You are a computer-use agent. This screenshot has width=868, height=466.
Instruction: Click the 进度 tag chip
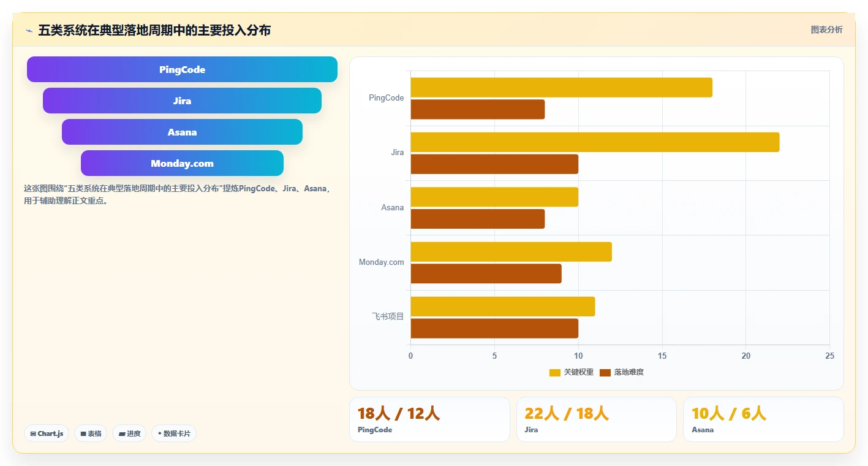129,434
